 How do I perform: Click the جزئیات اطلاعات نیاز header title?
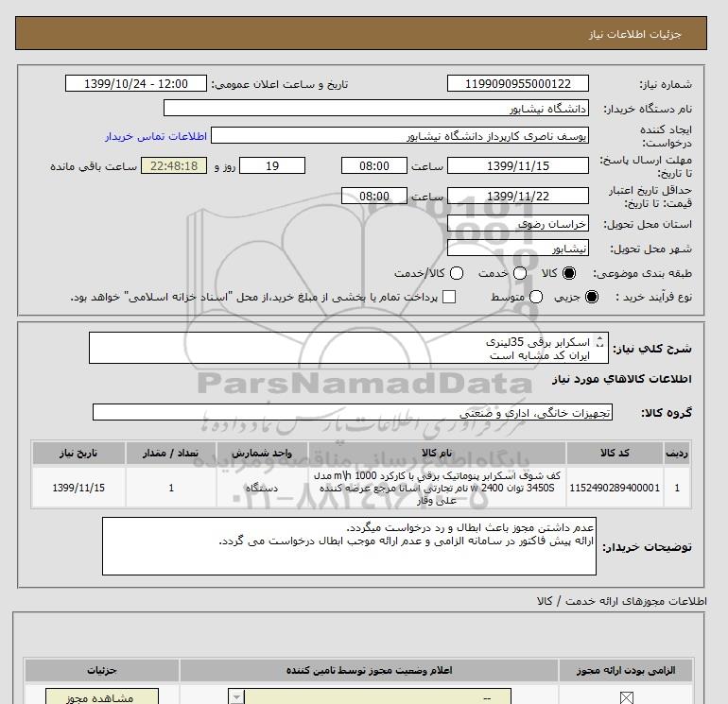634,34
